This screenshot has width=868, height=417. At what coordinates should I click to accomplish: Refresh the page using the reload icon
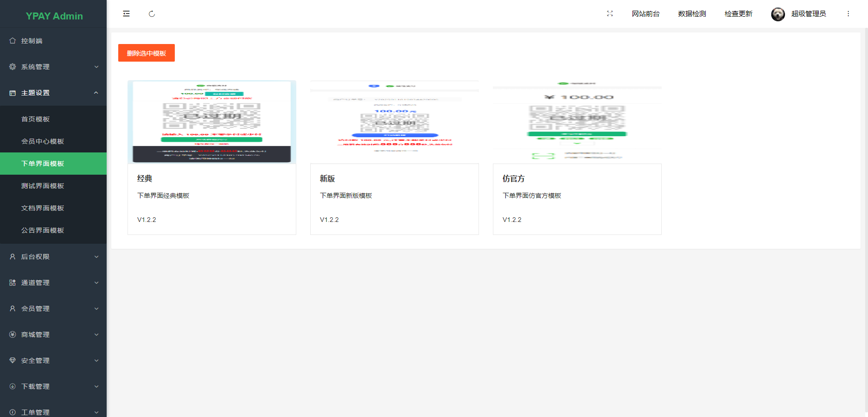click(x=152, y=14)
